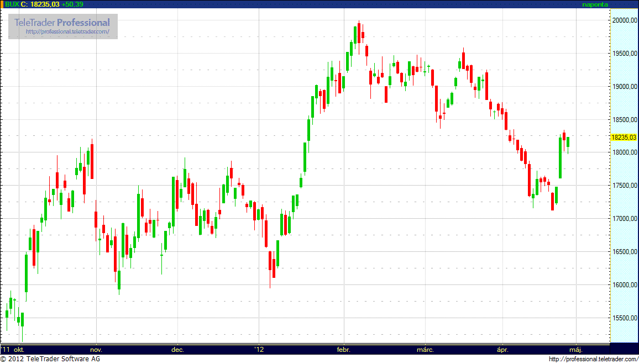Click the dec. date axis label
The height and width of the screenshot is (364, 639).
click(x=177, y=350)
